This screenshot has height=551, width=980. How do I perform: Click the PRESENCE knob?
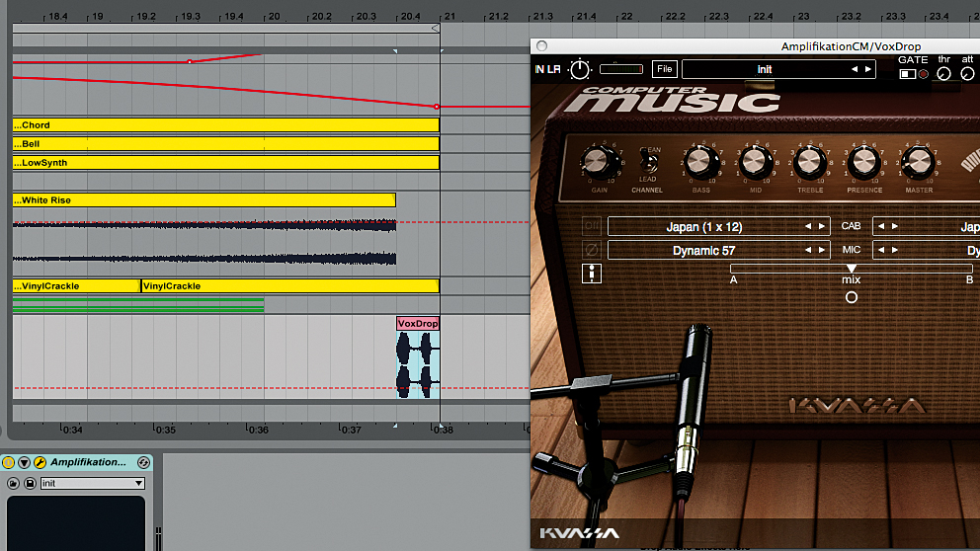pyautogui.click(x=863, y=162)
